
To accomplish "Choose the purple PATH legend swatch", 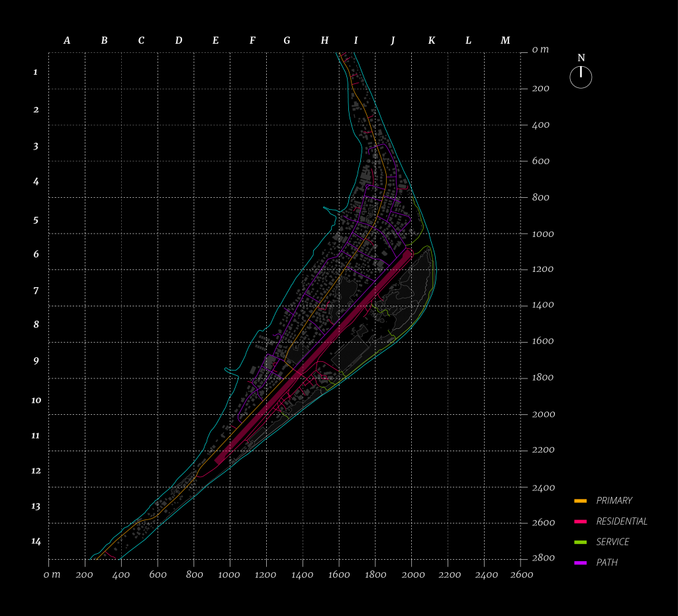I will pyautogui.click(x=581, y=562).
